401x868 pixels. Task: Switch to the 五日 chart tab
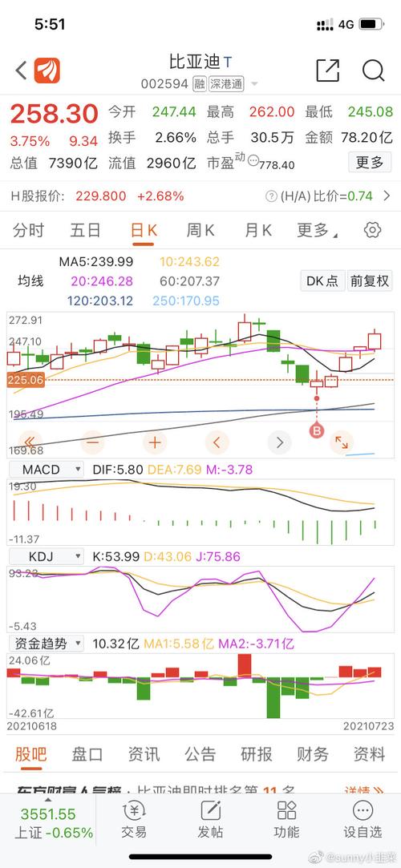pos(85,230)
